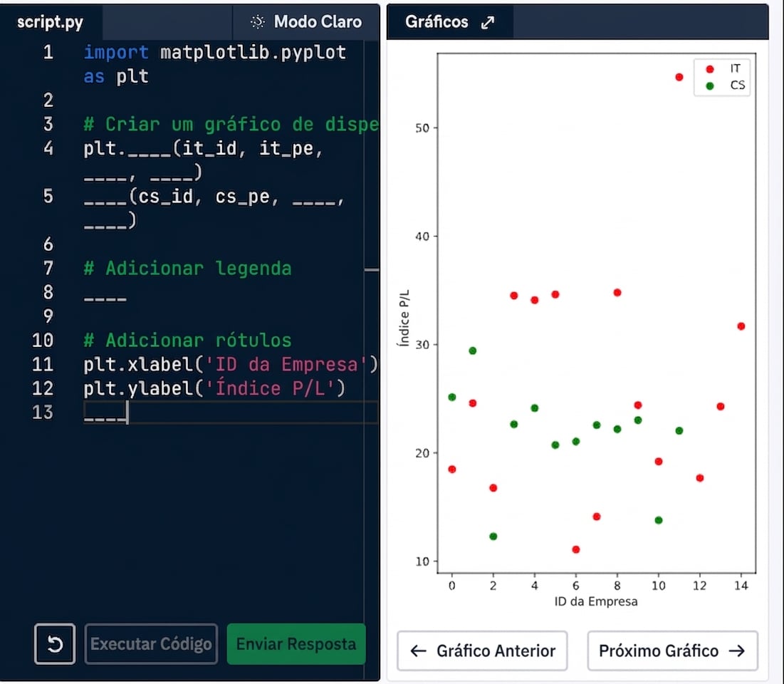Click the '# Adicionar legenda' comment line
Screen dimensions: 784x684
tap(187, 269)
